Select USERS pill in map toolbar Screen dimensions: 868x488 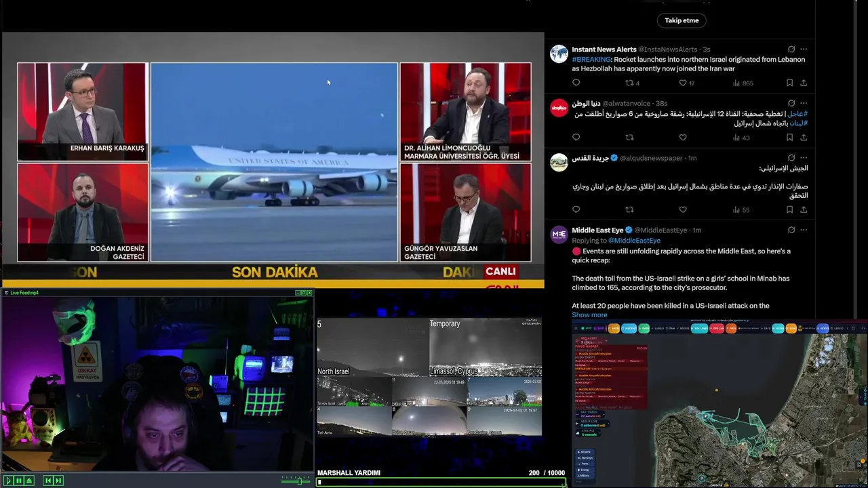pos(823,329)
